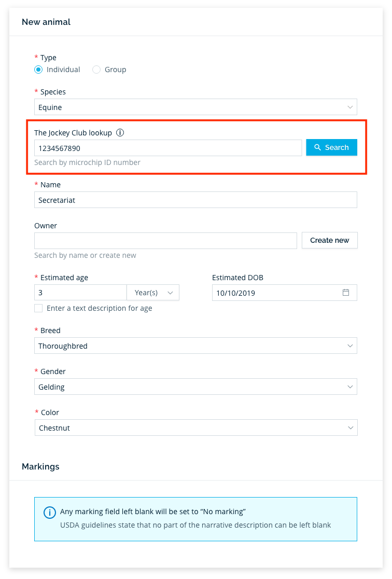This screenshot has width=392, height=579.
Task: Expand the Gender dropdown showing Gelding
Action: (x=195, y=387)
